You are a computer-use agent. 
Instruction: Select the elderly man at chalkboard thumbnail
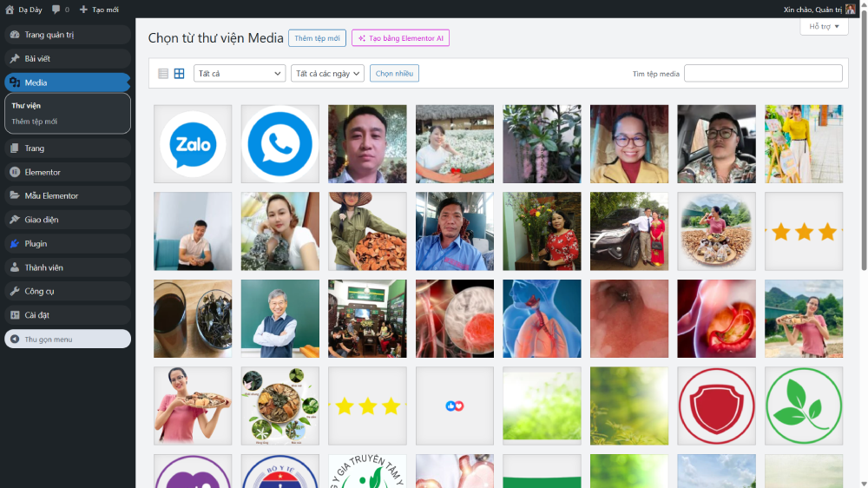(280, 319)
